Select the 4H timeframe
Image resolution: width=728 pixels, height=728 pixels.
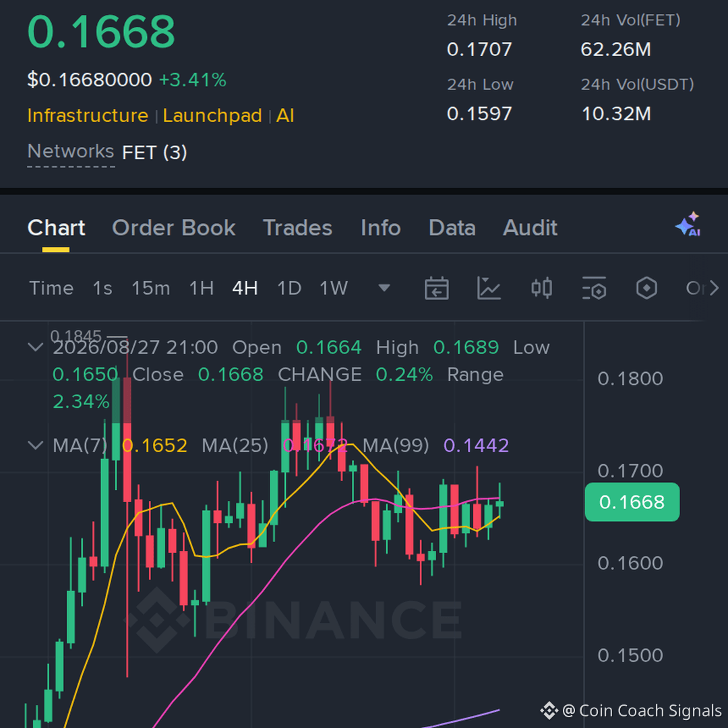coord(245,289)
